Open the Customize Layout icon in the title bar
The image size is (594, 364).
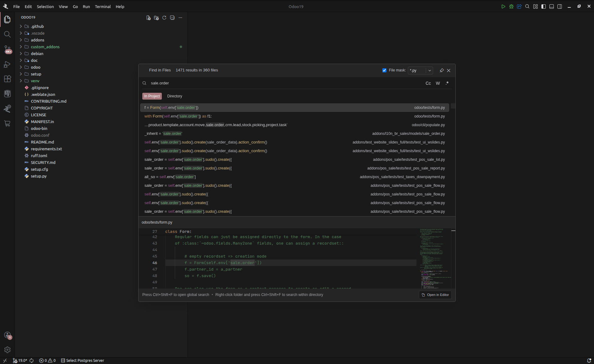[536, 6]
